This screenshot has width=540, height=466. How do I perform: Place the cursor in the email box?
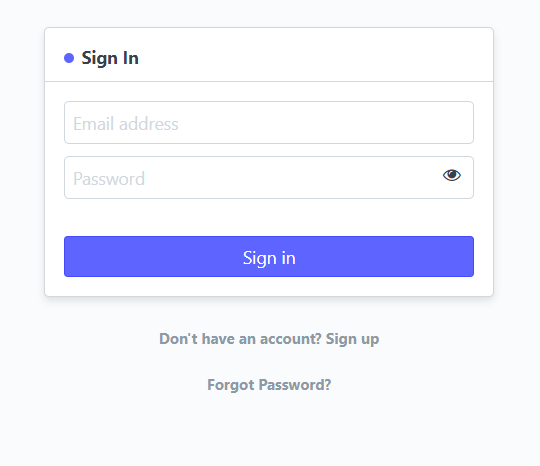tap(269, 123)
